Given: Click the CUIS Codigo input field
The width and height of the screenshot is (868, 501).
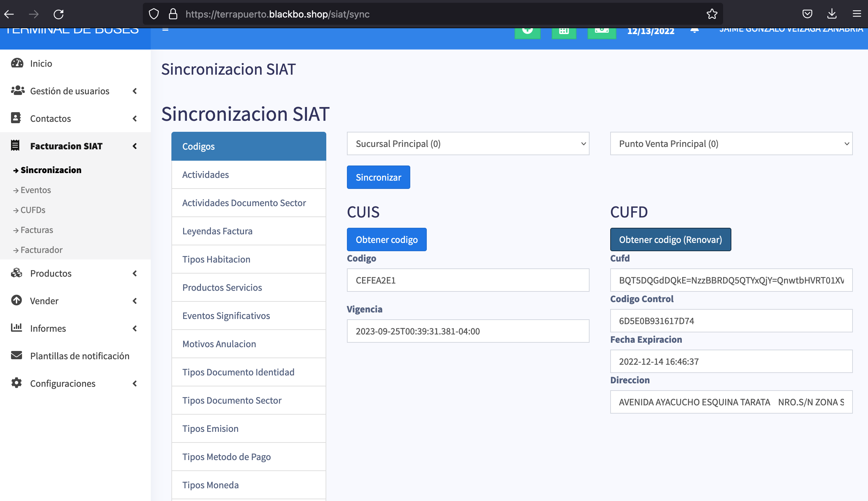Looking at the screenshot, I should point(468,280).
